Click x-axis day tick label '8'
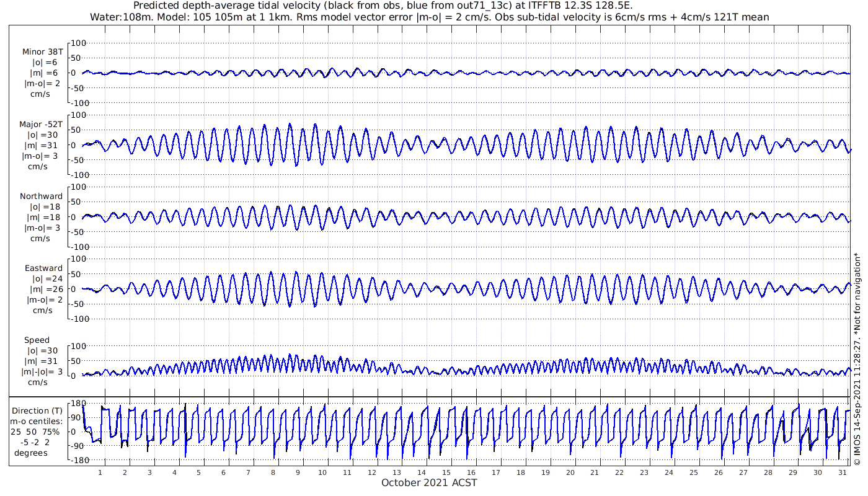This screenshot has width=868, height=496. (x=273, y=472)
